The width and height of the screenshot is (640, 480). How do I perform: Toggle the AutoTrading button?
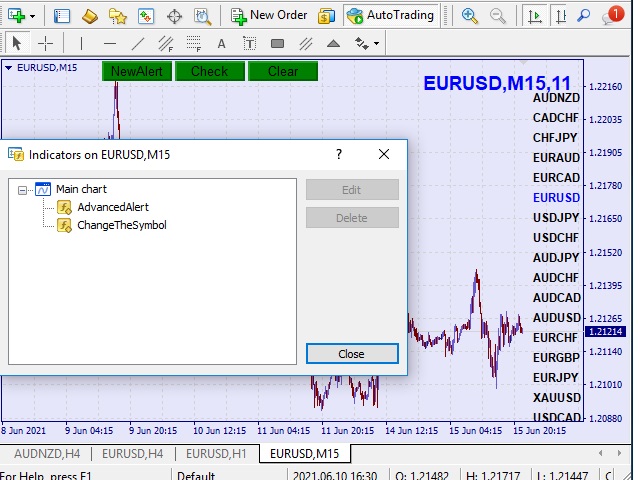pyautogui.click(x=390, y=15)
